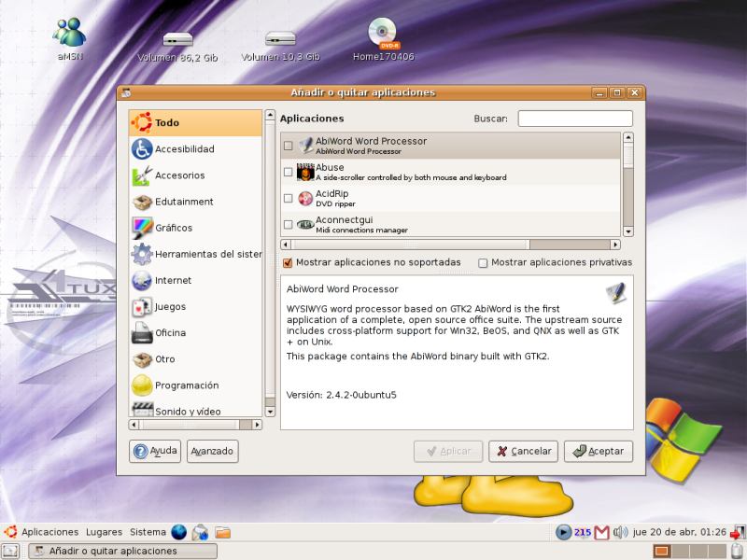Viewport: 747px width, 560px height.
Task: Click the down arrow of category list scrollbar
Action: 270,412
